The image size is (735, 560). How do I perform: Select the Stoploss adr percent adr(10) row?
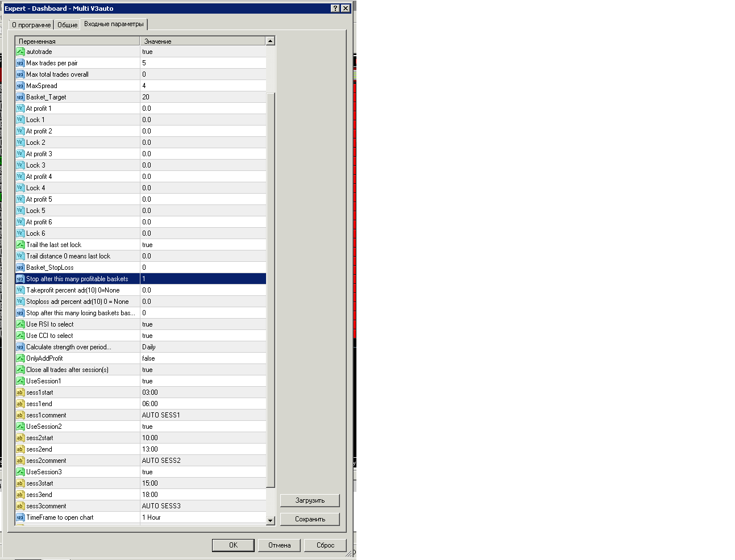coord(140,302)
